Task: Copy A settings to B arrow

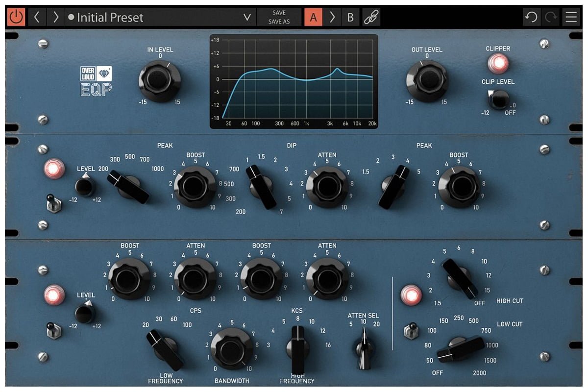Action: click(332, 17)
